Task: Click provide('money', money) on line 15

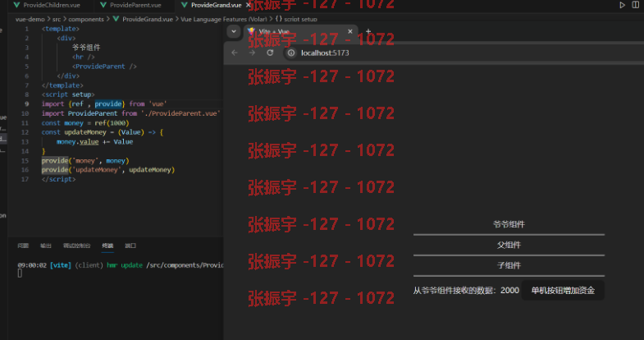Action: pyautogui.click(x=85, y=161)
